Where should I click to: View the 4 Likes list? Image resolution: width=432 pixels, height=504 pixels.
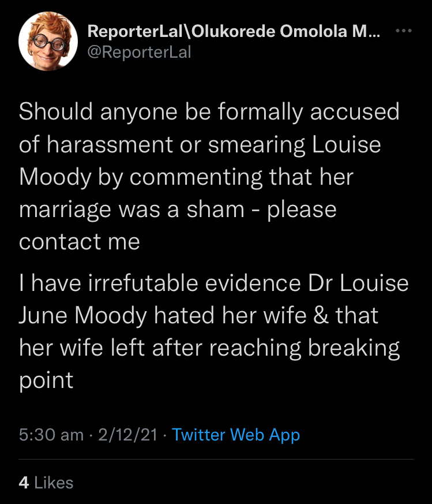[46, 482]
